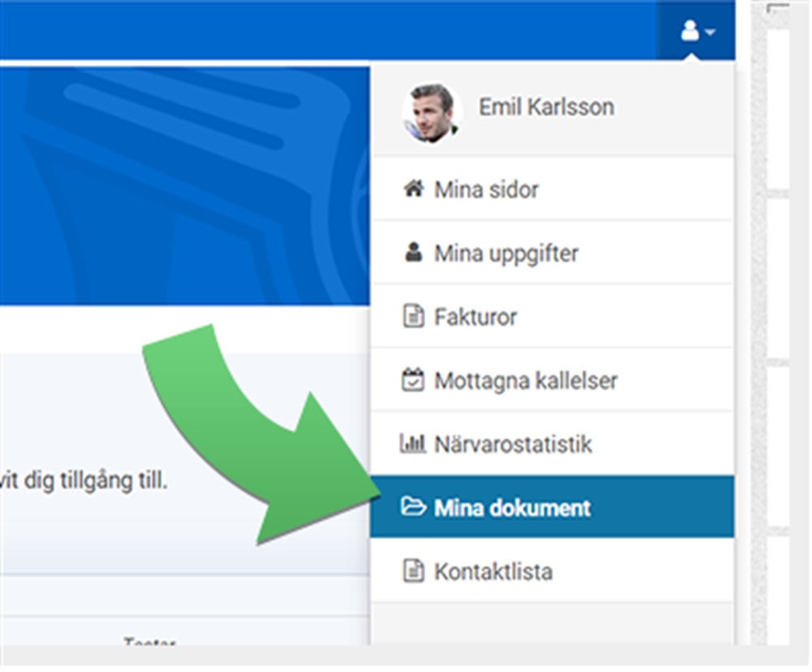The width and height of the screenshot is (812, 672).
Task: Click the page icon beside Kontaktlista
Action: tap(413, 571)
